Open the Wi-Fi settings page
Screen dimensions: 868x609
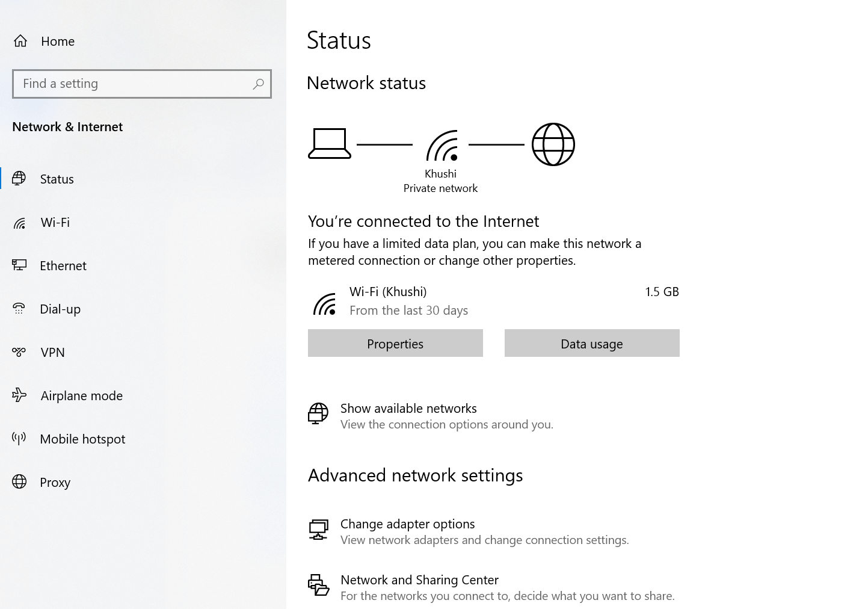click(55, 223)
